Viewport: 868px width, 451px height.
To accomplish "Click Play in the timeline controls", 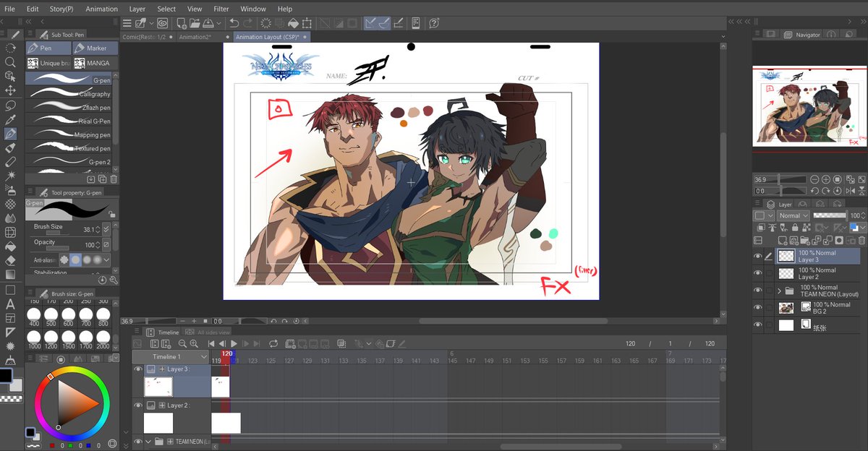I will [x=234, y=344].
